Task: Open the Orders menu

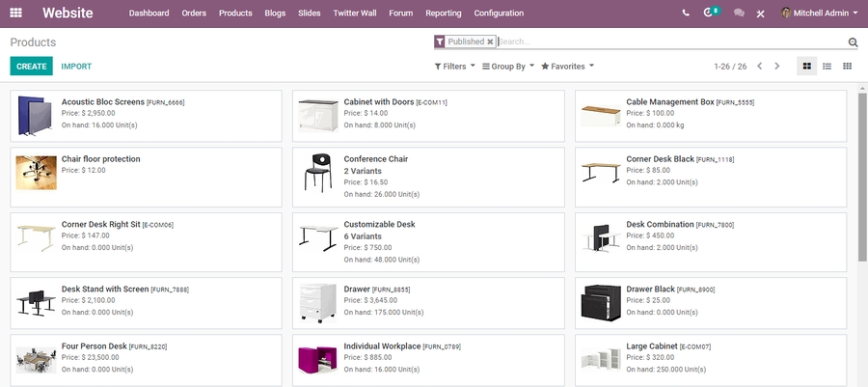Action: [194, 13]
